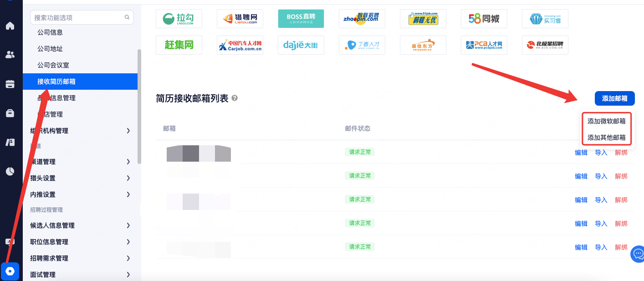This screenshot has width=644, height=281.
Task: Open the chat support bubble icon
Action: point(638,254)
